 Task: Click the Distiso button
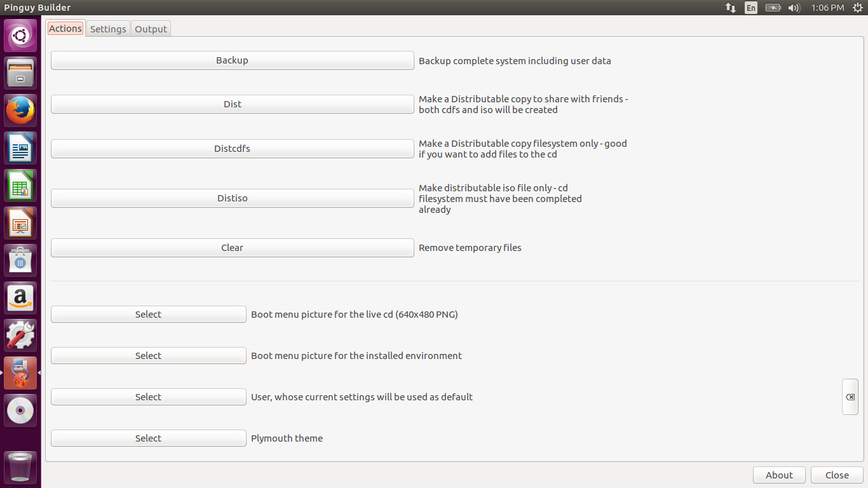coord(232,198)
